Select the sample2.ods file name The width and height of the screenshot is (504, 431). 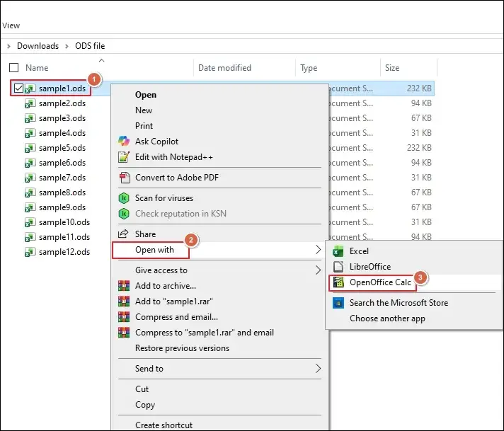point(62,103)
